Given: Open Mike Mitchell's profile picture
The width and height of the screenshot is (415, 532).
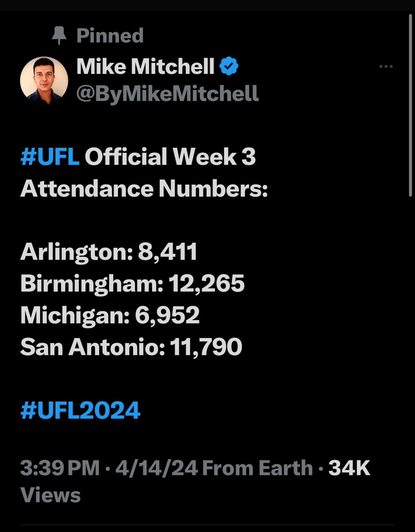Looking at the screenshot, I should pos(44,80).
